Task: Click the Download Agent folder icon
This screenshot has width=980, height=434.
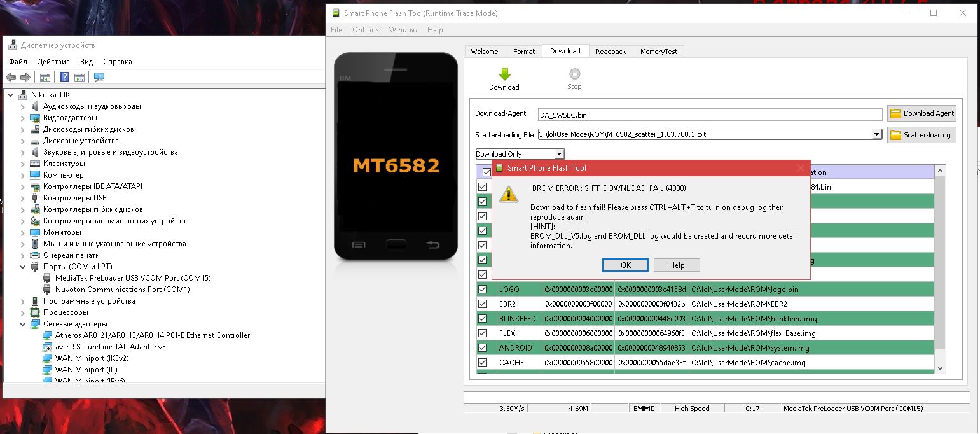Action: click(895, 113)
